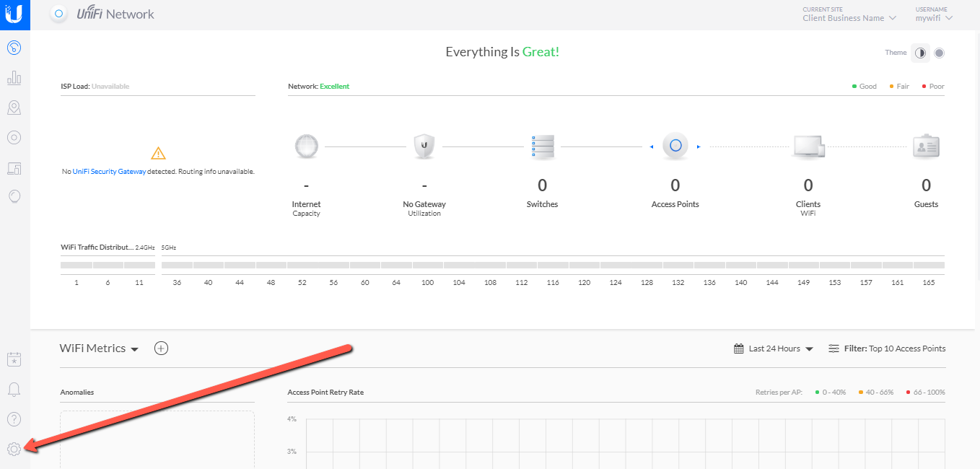Click the Network: Excellent status text
The image size is (980, 469).
318,87
